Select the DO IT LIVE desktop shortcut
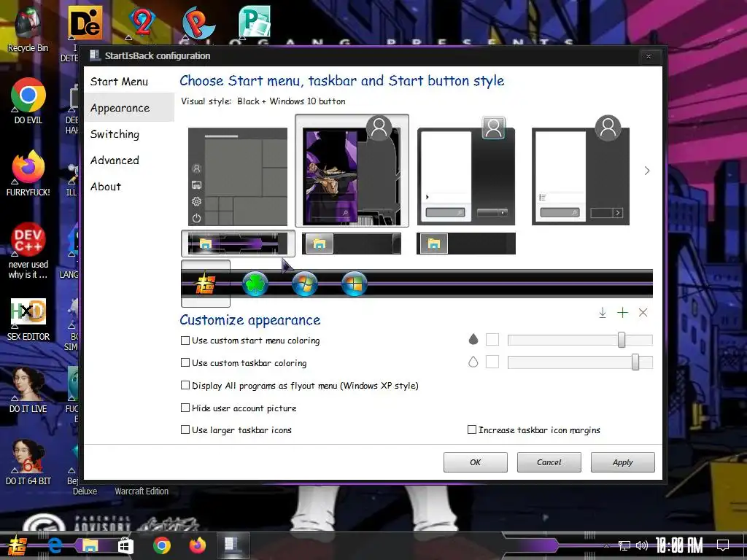 [28, 390]
